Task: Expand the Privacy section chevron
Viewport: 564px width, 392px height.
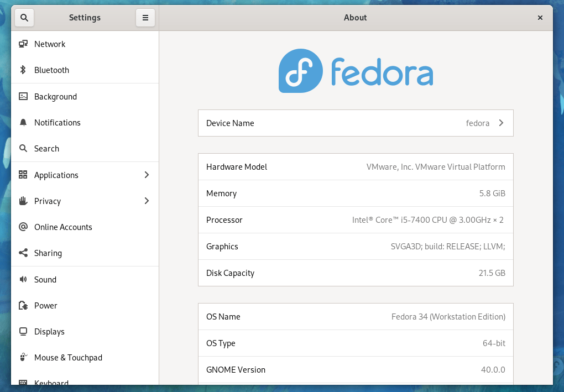Action: coord(147,201)
